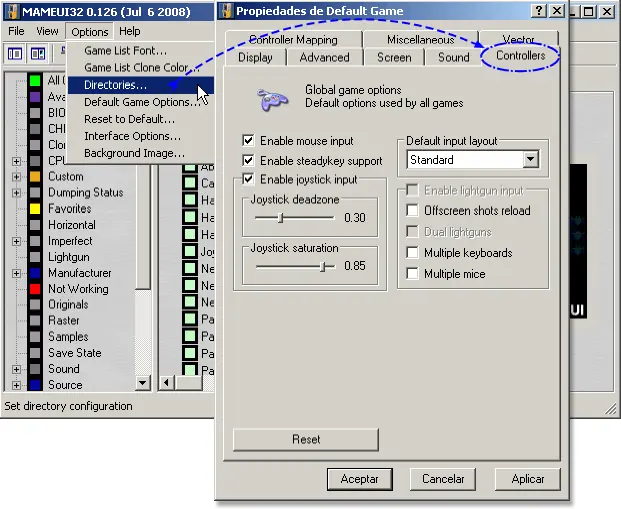Click the folder list scroll down arrow
The image size is (621, 509).
pyautogui.click(x=143, y=383)
